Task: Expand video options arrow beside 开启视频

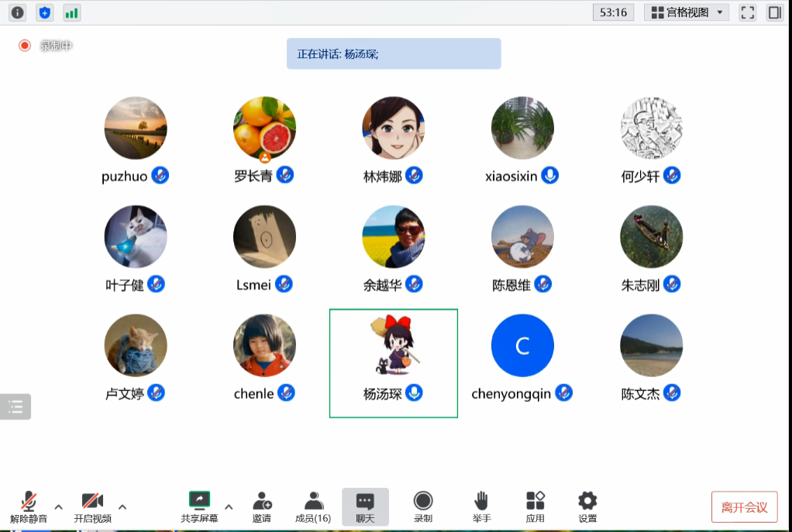Action: click(122, 506)
